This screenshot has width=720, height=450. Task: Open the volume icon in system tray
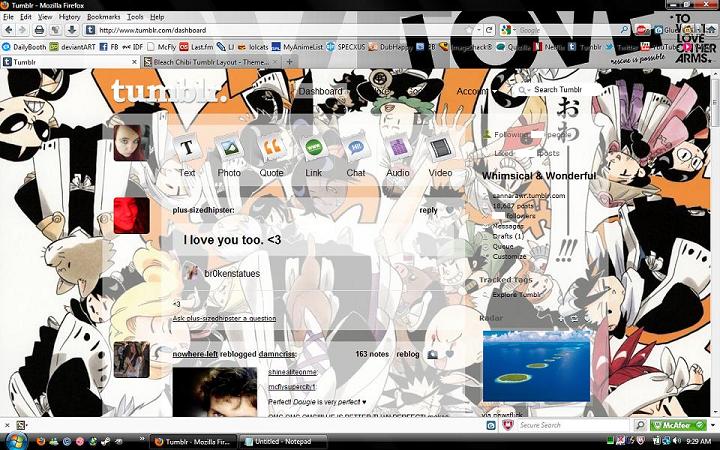pos(676,441)
